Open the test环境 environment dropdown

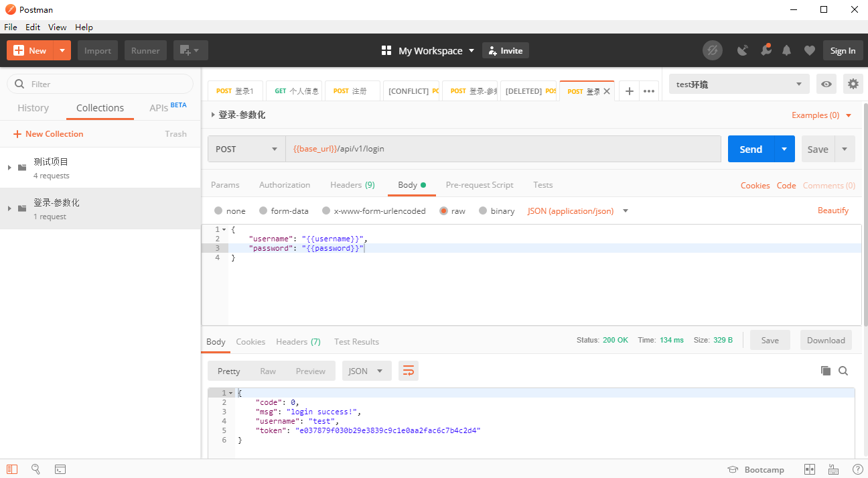click(x=737, y=84)
